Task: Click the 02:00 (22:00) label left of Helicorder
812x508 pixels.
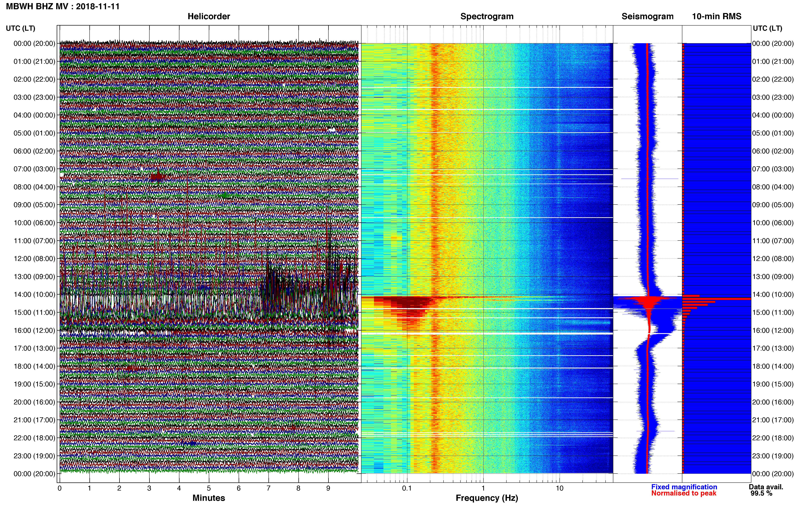Action: 34,79
